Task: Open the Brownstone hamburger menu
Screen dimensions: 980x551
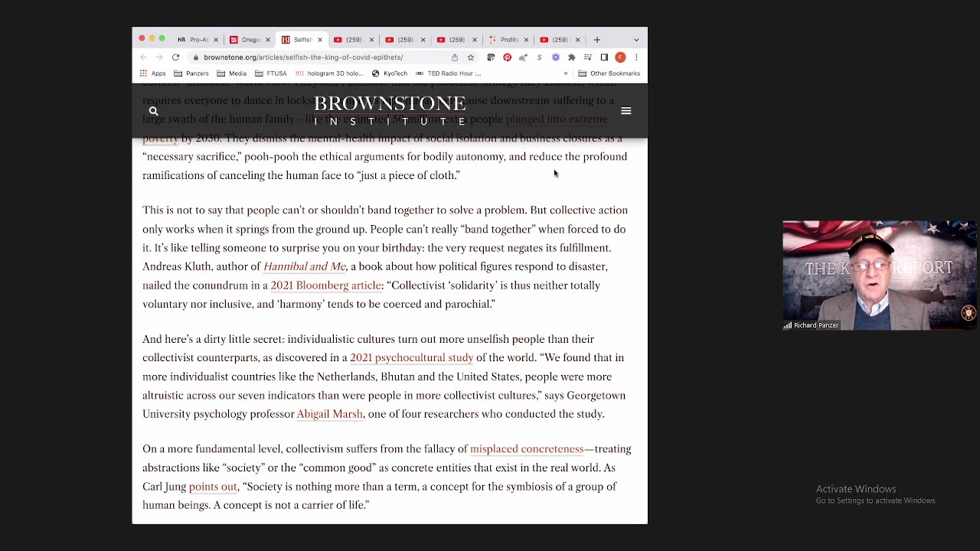Action: (x=626, y=111)
